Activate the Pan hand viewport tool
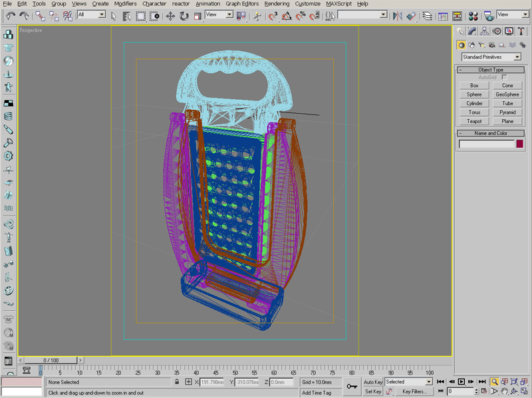Viewport: 532px width, 398px height. 505,391
